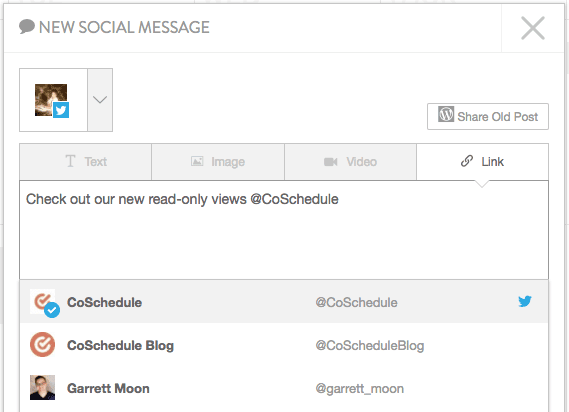Choose @CoScheduleBlog from mention suggestions

click(x=284, y=345)
